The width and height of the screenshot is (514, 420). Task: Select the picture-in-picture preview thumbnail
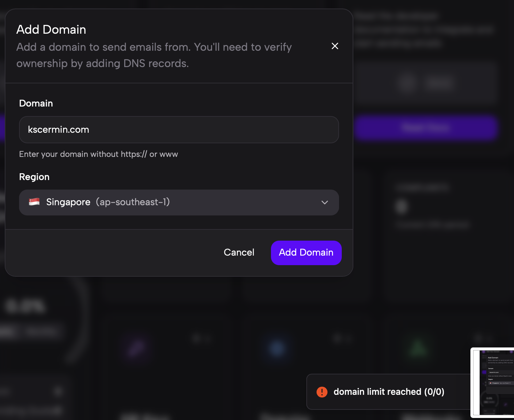493,382
